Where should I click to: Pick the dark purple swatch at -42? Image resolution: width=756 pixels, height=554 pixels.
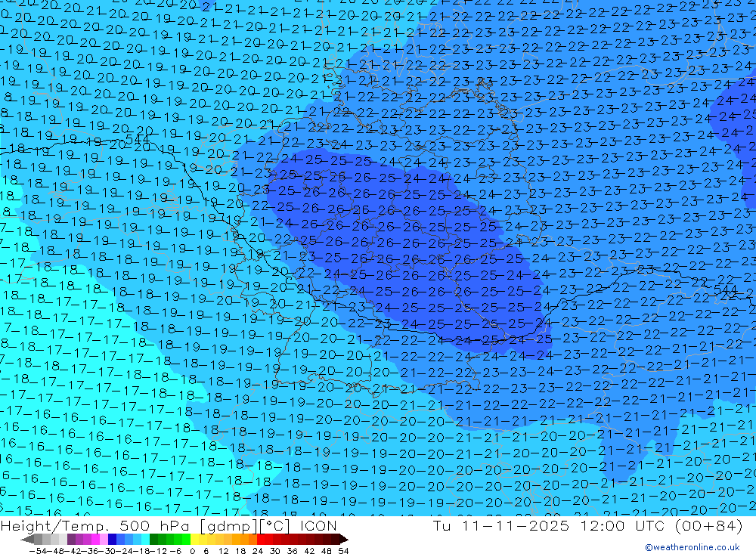click(x=71, y=539)
